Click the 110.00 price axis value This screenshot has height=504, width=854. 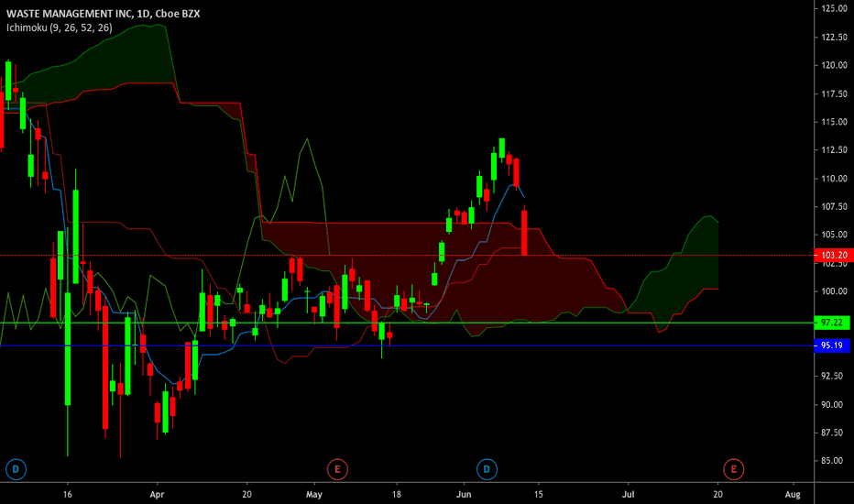click(x=834, y=178)
